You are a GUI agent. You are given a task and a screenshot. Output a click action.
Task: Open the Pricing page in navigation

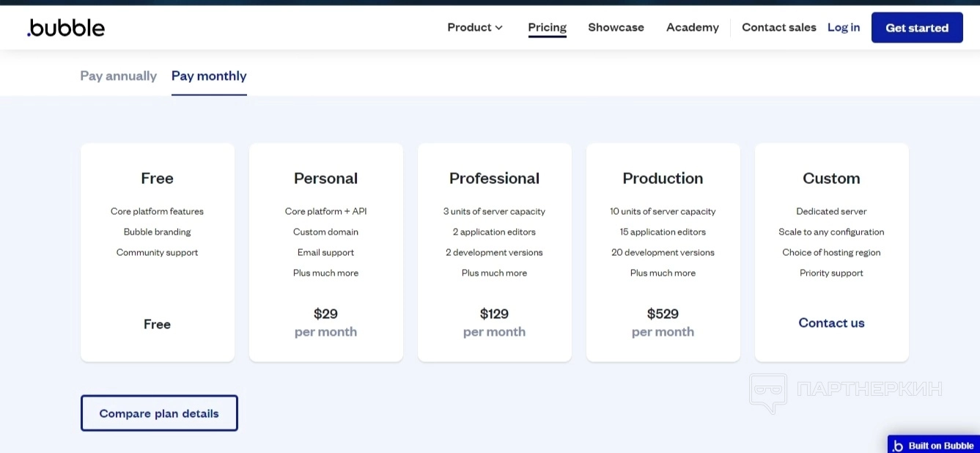547,28
